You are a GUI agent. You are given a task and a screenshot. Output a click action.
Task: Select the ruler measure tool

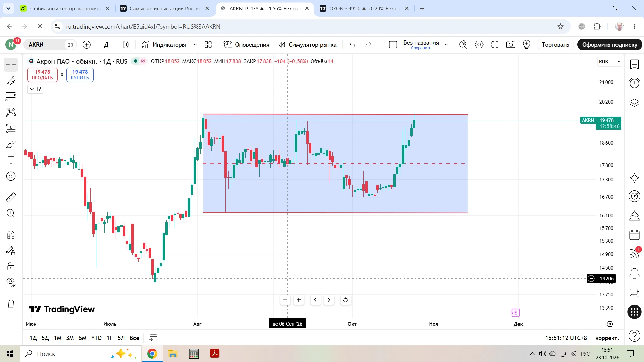[x=11, y=197]
